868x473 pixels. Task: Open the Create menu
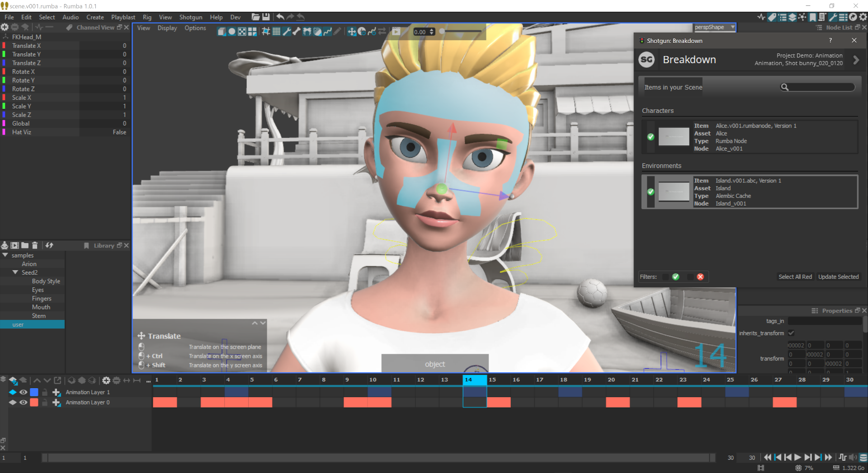95,17
